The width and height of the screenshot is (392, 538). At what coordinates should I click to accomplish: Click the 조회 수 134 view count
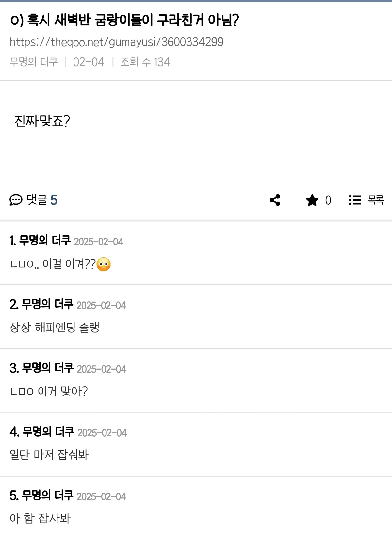click(x=145, y=62)
